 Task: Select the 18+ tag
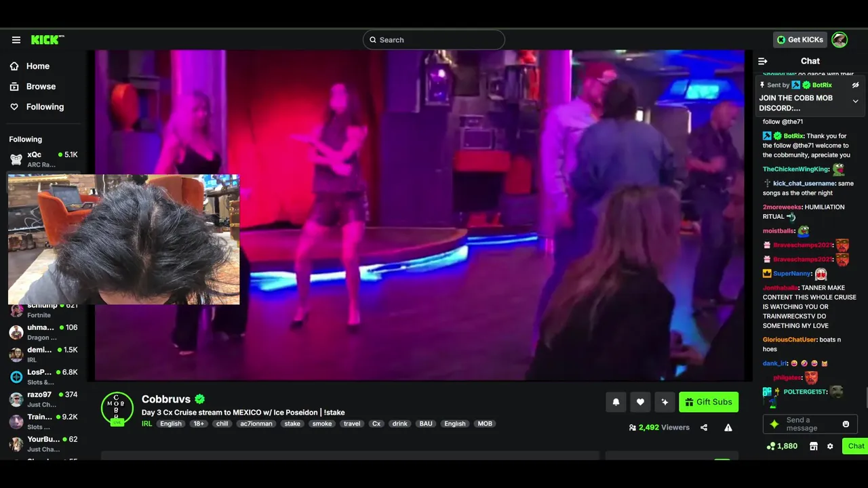point(199,424)
